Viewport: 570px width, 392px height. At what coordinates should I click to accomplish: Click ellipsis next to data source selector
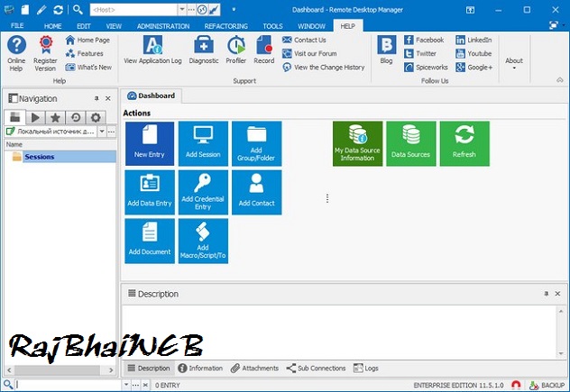[x=111, y=132]
